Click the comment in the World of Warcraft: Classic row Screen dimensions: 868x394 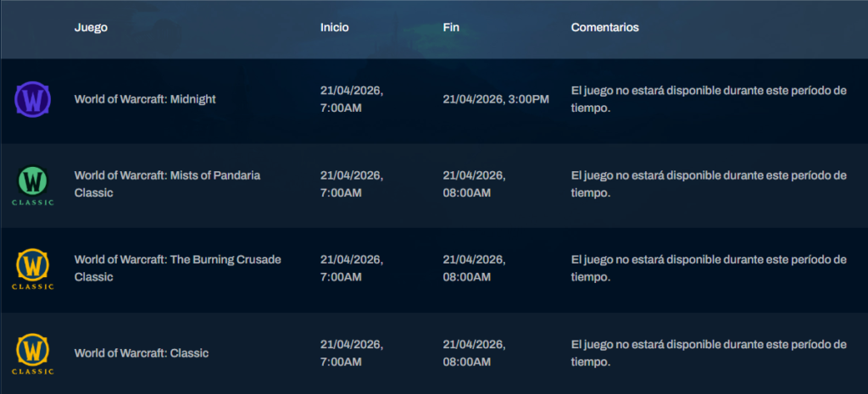(x=709, y=352)
